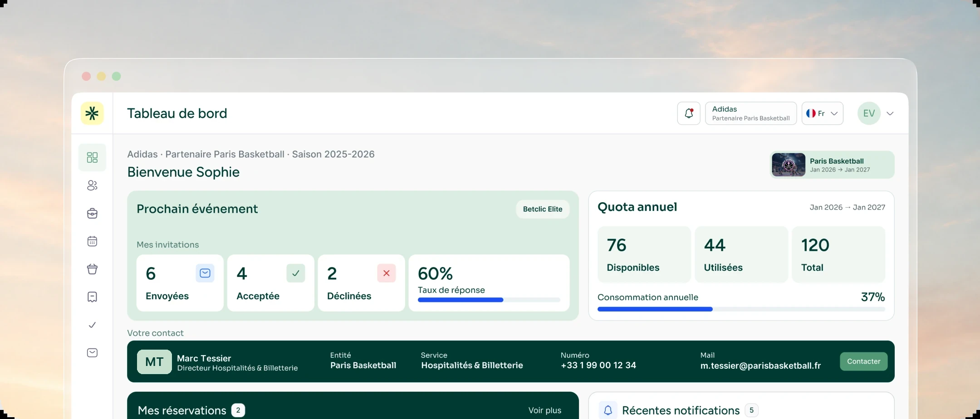Select the basket icon in sidebar
This screenshot has width=980, height=419.
coord(92,269)
